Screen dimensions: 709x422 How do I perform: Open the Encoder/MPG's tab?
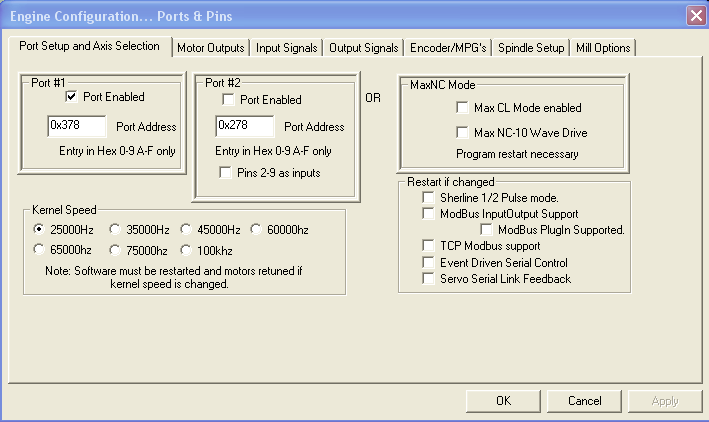click(448, 48)
